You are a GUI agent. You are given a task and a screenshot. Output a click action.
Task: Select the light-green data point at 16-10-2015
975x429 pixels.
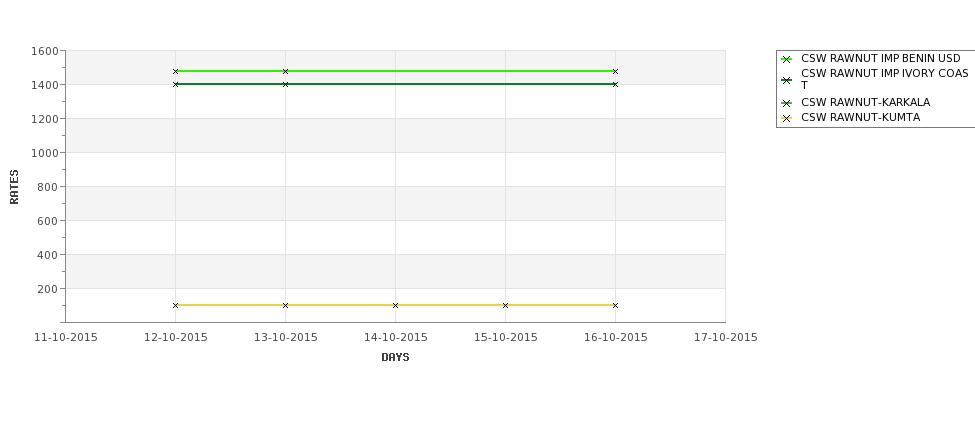[x=616, y=72]
